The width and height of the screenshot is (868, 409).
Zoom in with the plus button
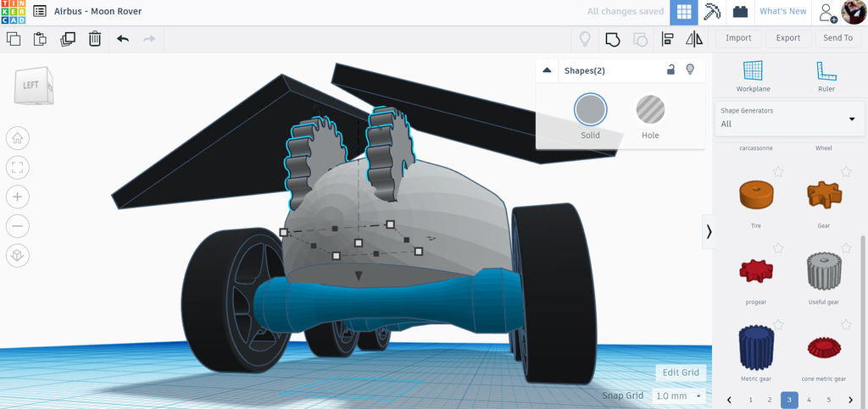pyautogui.click(x=17, y=196)
